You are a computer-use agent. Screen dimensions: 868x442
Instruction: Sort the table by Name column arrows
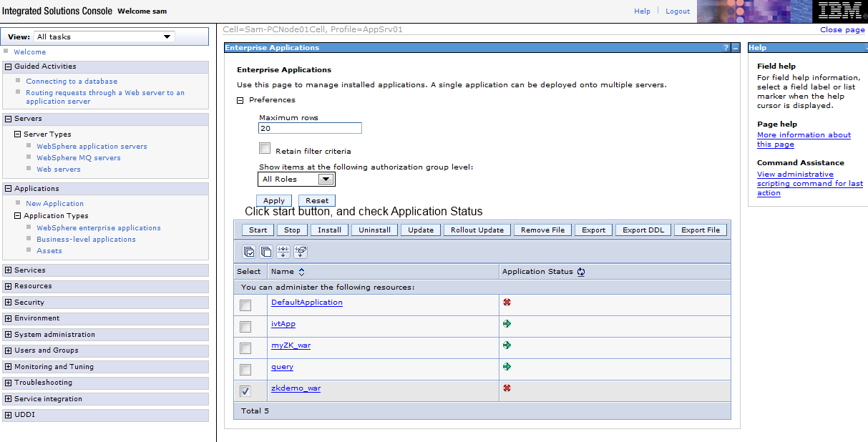pyautogui.click(x=301, y=272)
